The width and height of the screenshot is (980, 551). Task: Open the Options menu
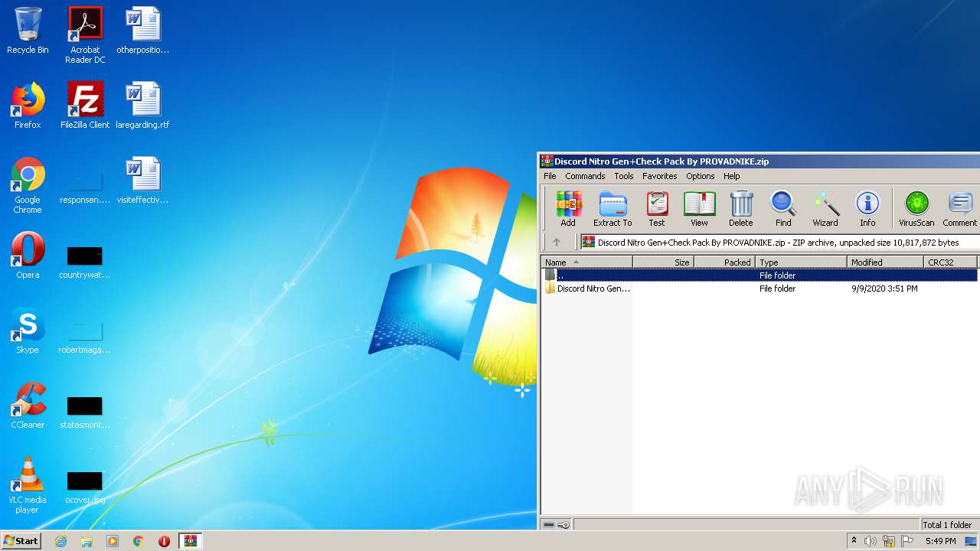[x=700, y=176]
